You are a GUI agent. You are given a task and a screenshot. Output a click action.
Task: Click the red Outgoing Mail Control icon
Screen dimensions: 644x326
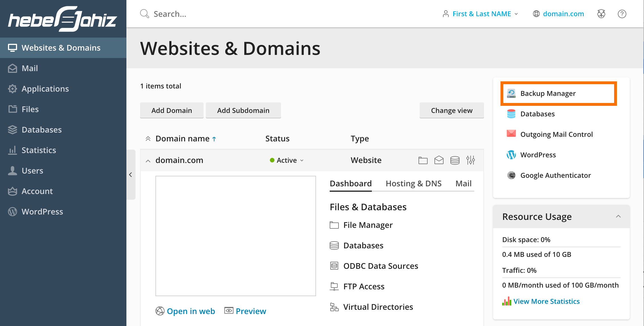[511, 134]
